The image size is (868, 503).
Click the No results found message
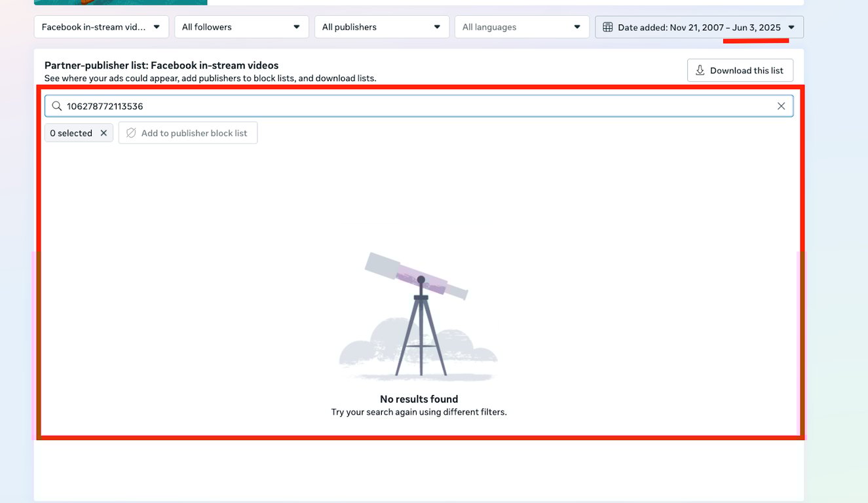pyautogui.click(x=419, y=399)
